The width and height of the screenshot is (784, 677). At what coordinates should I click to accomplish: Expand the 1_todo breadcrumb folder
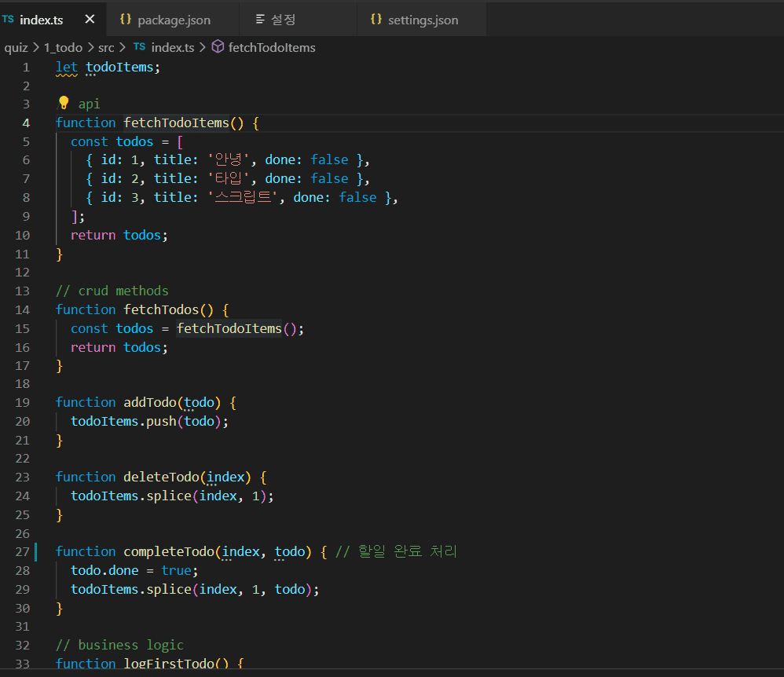coord(63,47)
